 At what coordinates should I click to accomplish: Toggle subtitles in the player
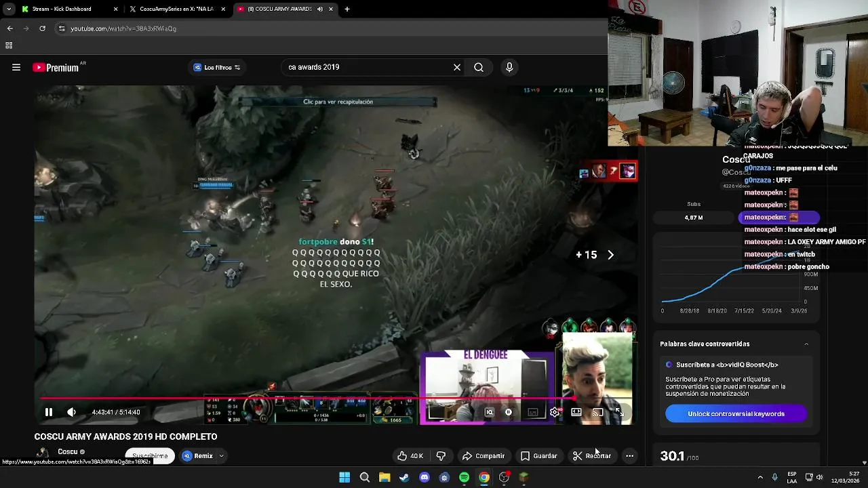click(533, 412)
